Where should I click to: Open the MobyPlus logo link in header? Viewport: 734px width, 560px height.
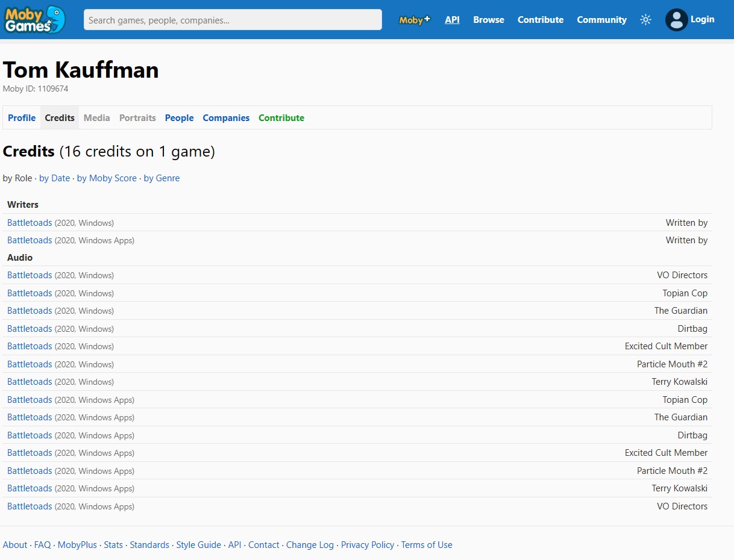pos(415,20)
